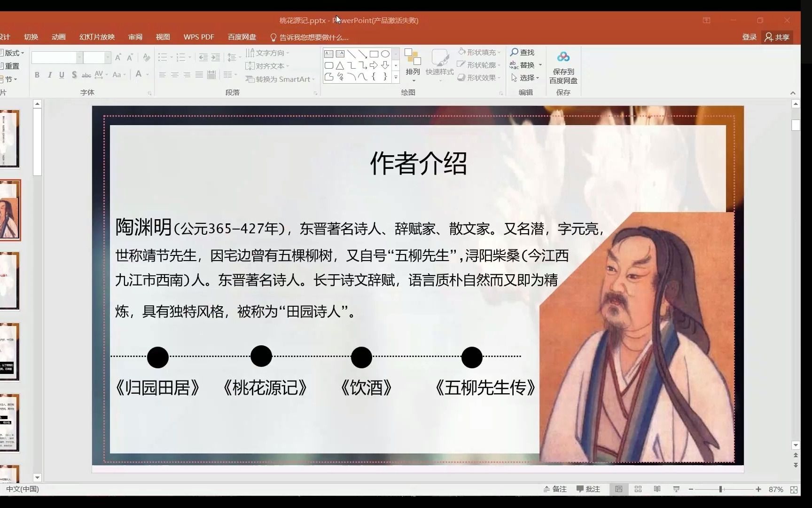Screen dimensions: 812x508
Task: Select the rectangle shape
Action: [374, 54]
